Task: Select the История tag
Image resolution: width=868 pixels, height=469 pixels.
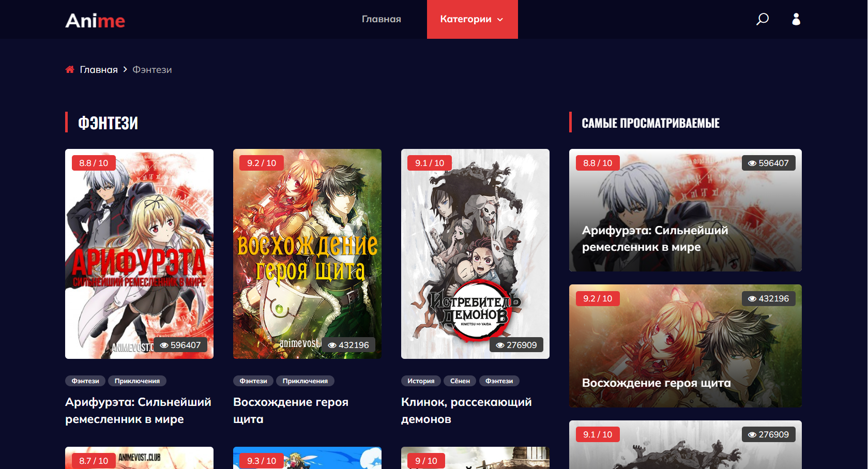Action: [x=421, y=381]
